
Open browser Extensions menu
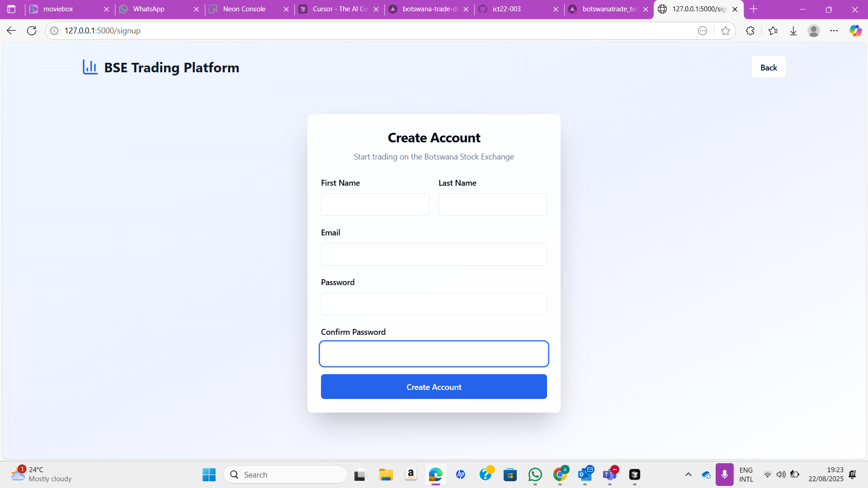[x=750, y=31]
